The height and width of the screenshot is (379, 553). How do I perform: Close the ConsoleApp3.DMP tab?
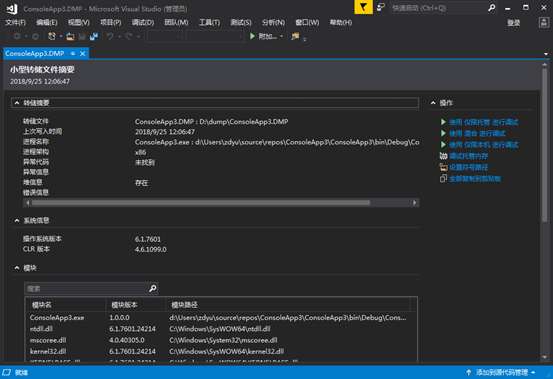click(x=83, y=54)
